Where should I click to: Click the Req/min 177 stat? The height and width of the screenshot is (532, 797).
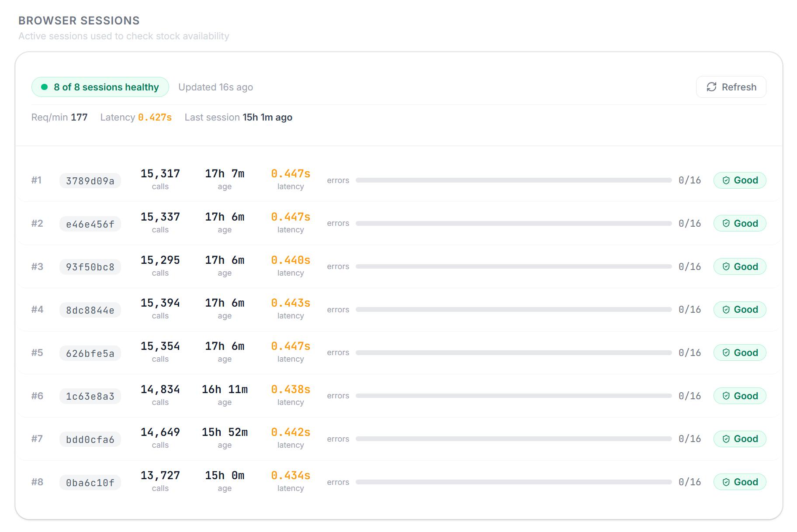(59, 117)
